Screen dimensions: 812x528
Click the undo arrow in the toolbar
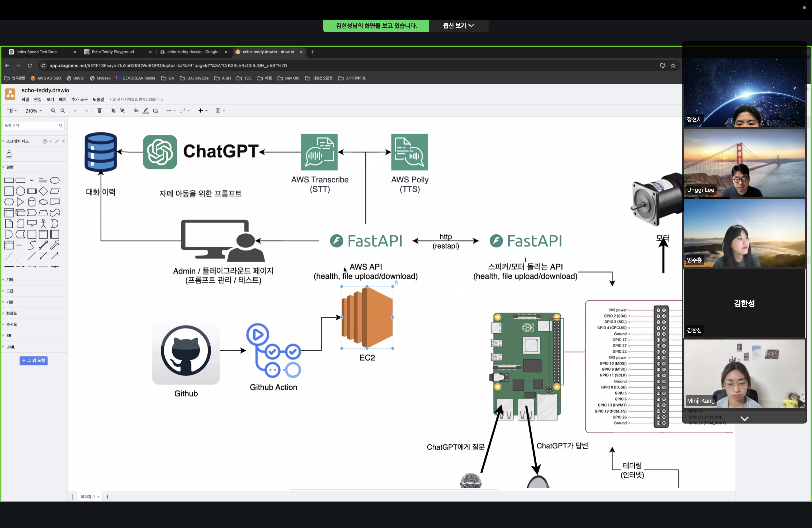click(76, 110)
